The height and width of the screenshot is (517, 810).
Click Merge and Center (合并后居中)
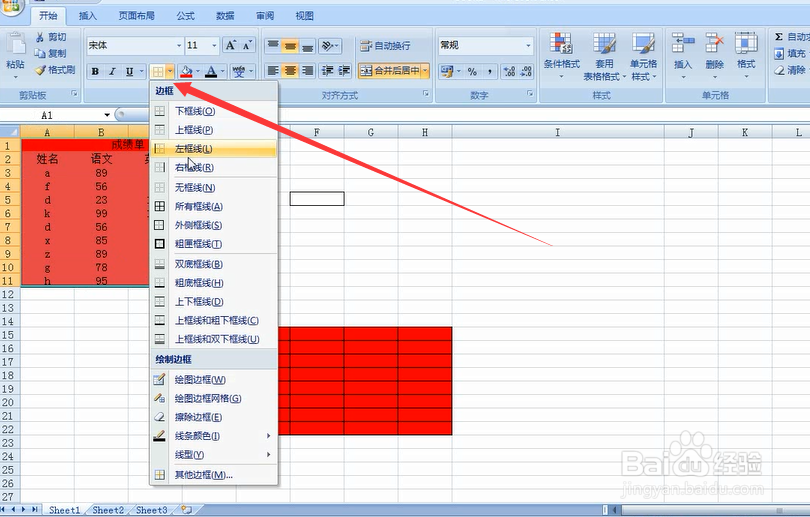(390, 71)
